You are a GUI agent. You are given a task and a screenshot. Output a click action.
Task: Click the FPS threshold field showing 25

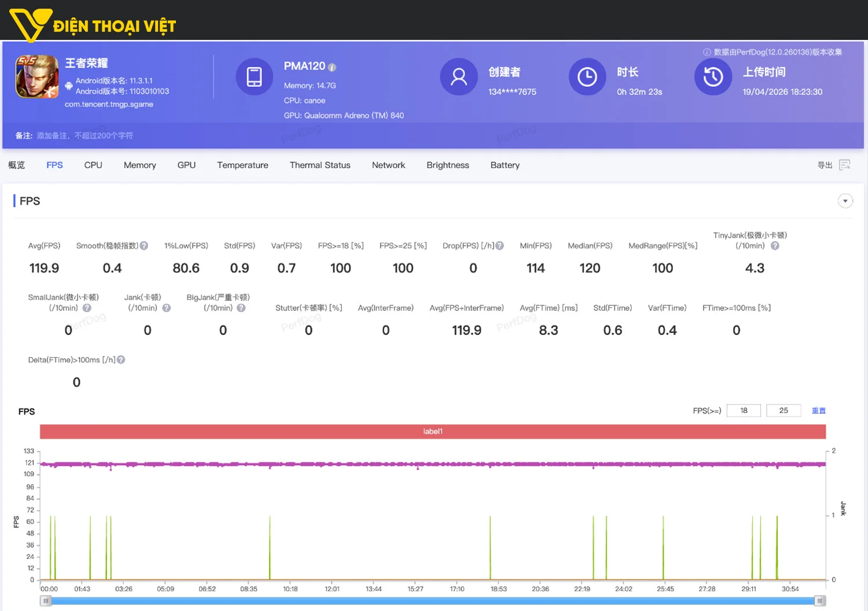784,411
